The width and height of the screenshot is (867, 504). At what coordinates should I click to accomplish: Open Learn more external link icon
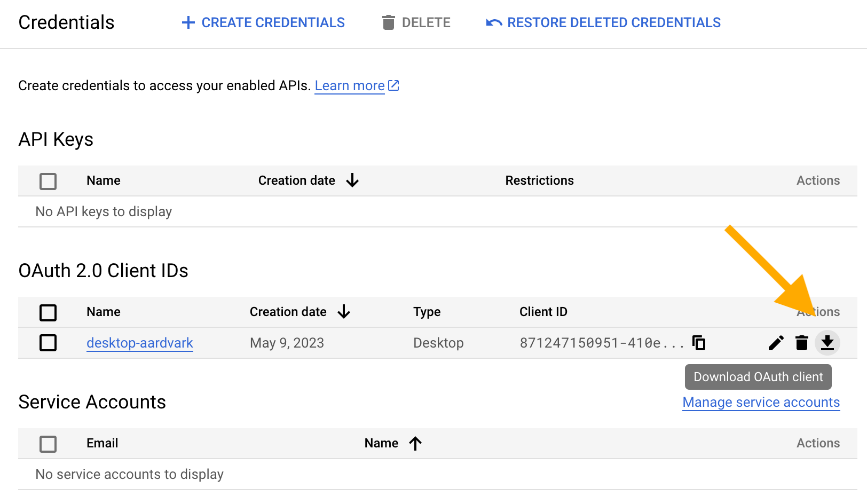point(393,85)
